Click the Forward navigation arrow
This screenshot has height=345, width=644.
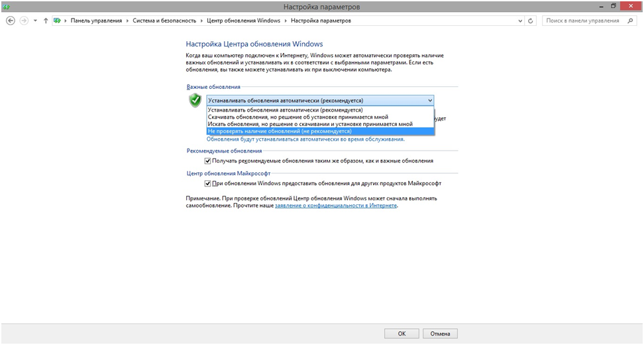25,21
